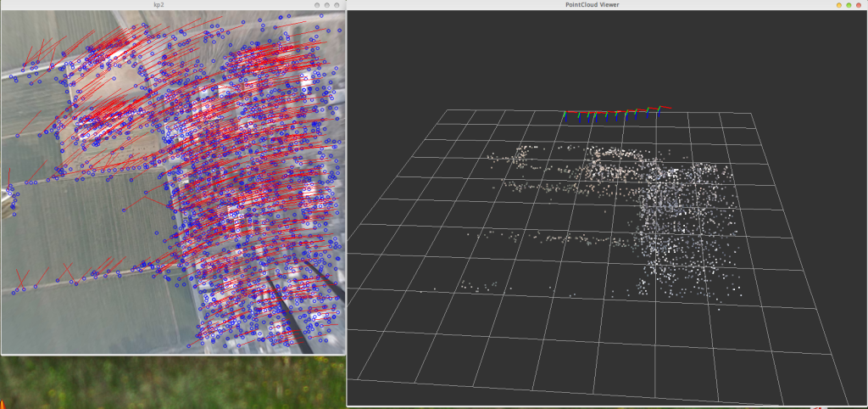Screen dimensions: 868x409
Task: Click red trajectory tail past last camera
Action: point(667,107)
